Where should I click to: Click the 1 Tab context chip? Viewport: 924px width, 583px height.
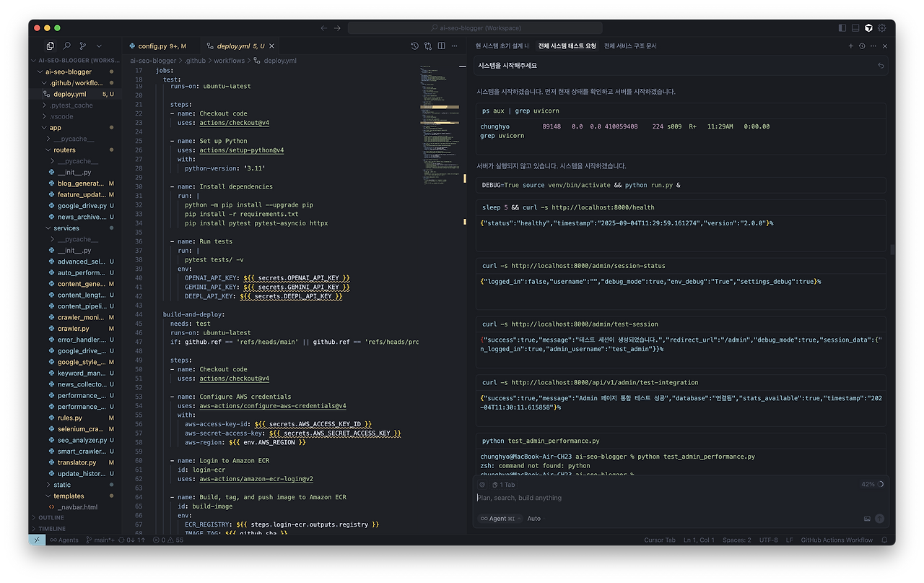(503, 485)
